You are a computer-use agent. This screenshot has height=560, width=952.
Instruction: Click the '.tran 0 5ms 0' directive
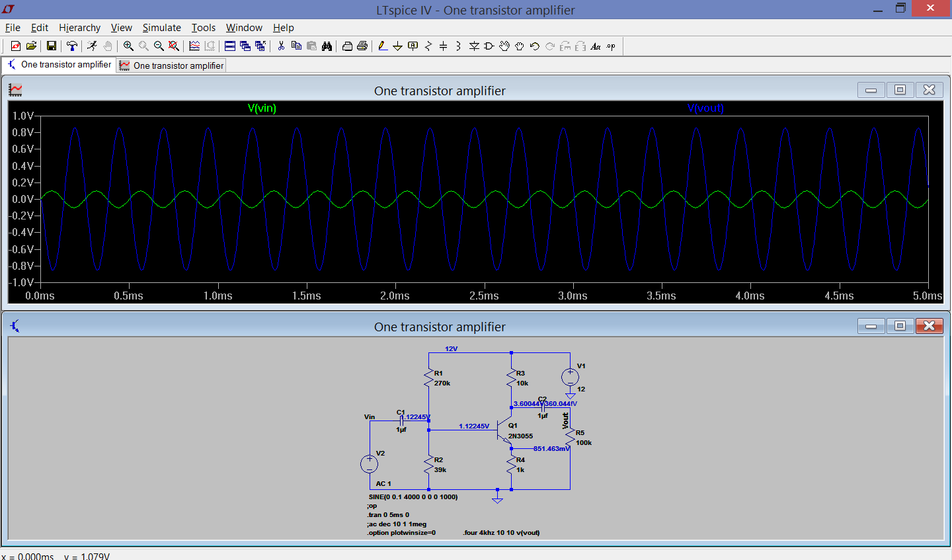[388, 515]
